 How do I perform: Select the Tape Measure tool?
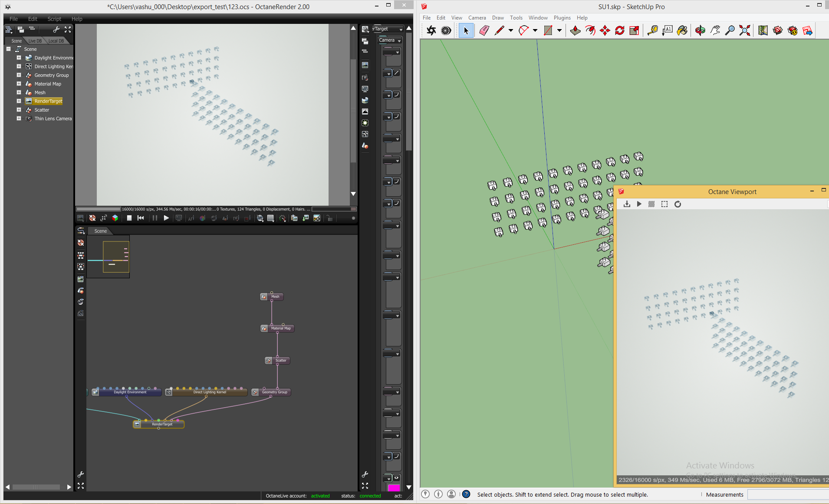click(x=652, y=30)
